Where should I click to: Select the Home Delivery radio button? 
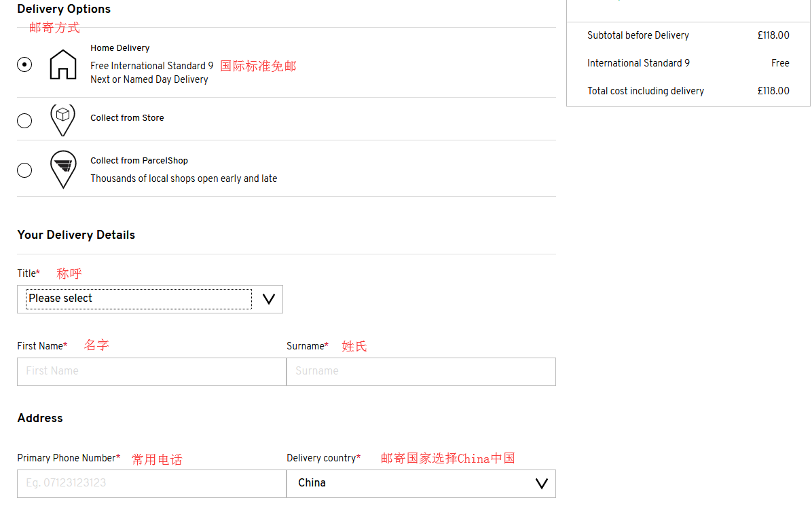click(24, 64)
